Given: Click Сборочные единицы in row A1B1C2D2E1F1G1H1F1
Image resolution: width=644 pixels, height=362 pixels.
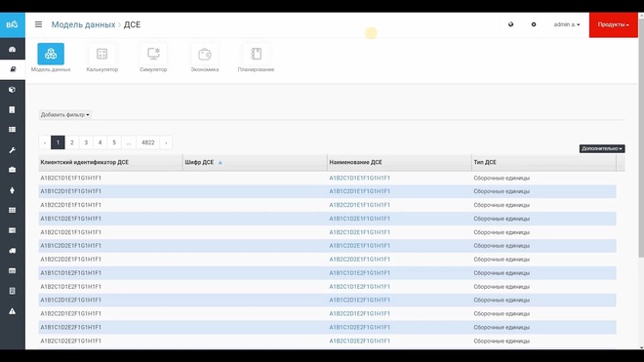Looking at the screenshot, I should point(502,246).
